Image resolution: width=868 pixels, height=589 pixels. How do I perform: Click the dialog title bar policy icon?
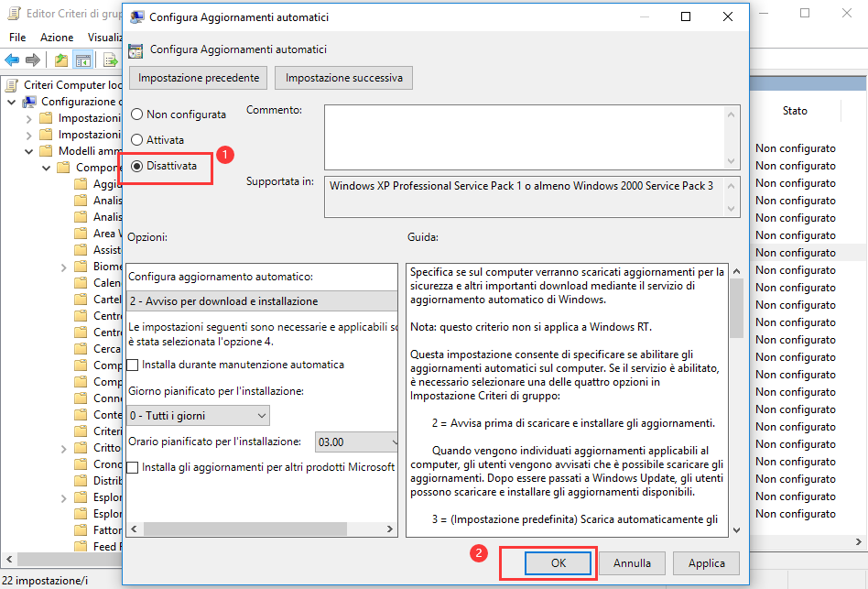(x=136, y=17)
